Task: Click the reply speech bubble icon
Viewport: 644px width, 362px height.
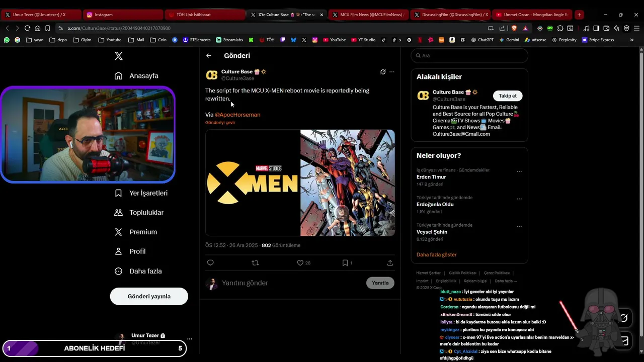Action: pyautogui.click(x=210, y=263)
